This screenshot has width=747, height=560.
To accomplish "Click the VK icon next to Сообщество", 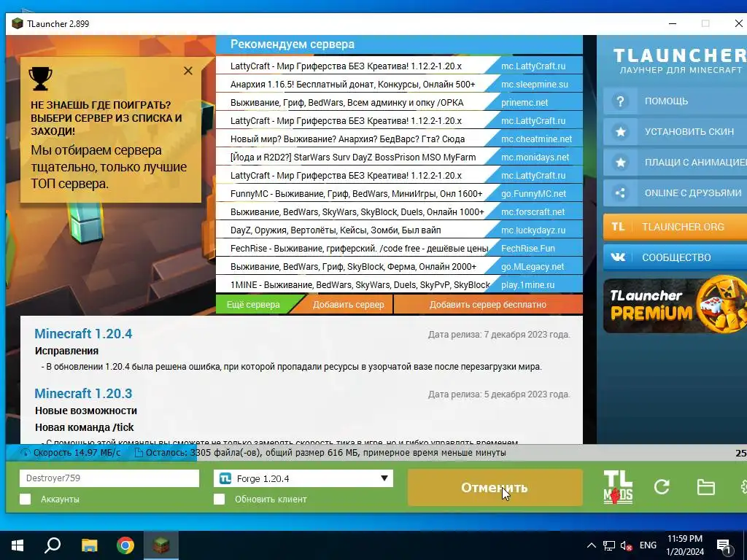I will (x=618, y=257).
